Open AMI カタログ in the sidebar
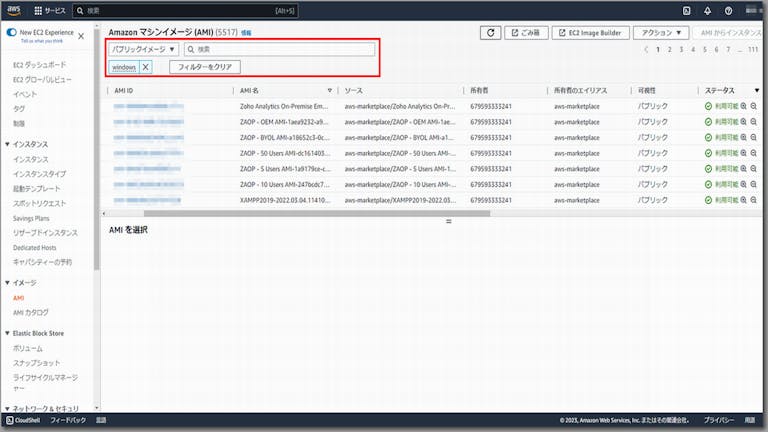 tap(31, 313)
